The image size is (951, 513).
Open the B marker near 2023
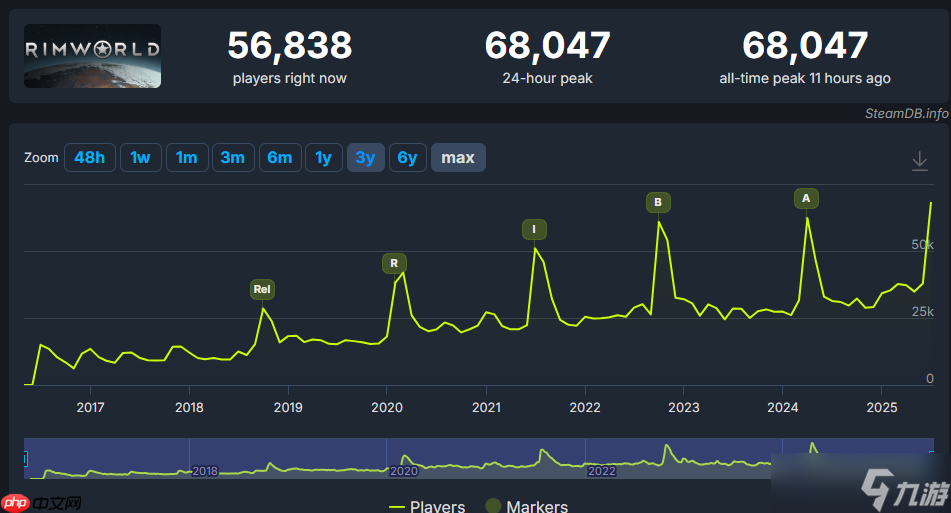658,203
